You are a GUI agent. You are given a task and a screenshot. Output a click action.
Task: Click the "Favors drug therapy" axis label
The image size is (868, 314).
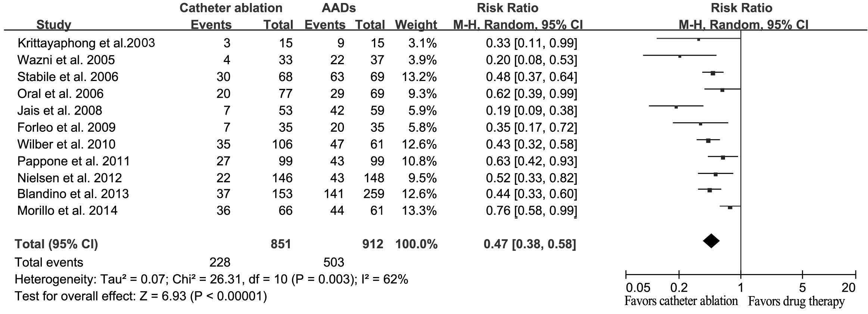796,301
